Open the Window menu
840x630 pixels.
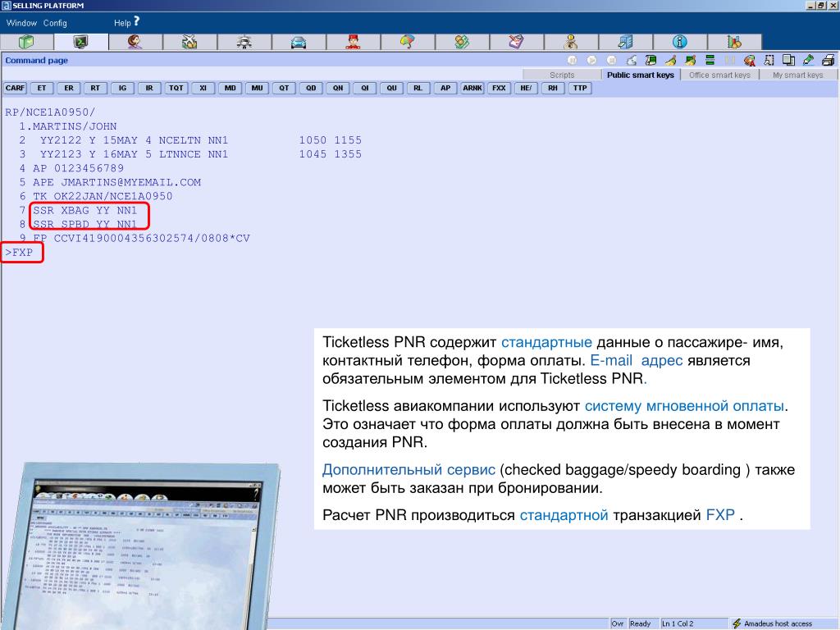pos(21,23)
